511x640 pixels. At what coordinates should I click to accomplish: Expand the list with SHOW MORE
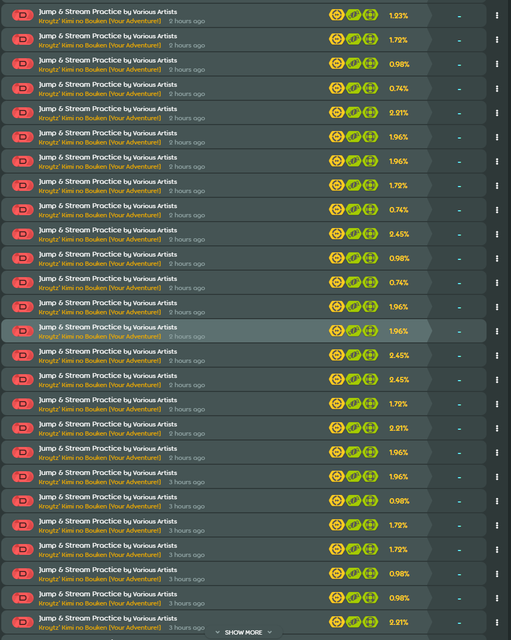[243, 633]
